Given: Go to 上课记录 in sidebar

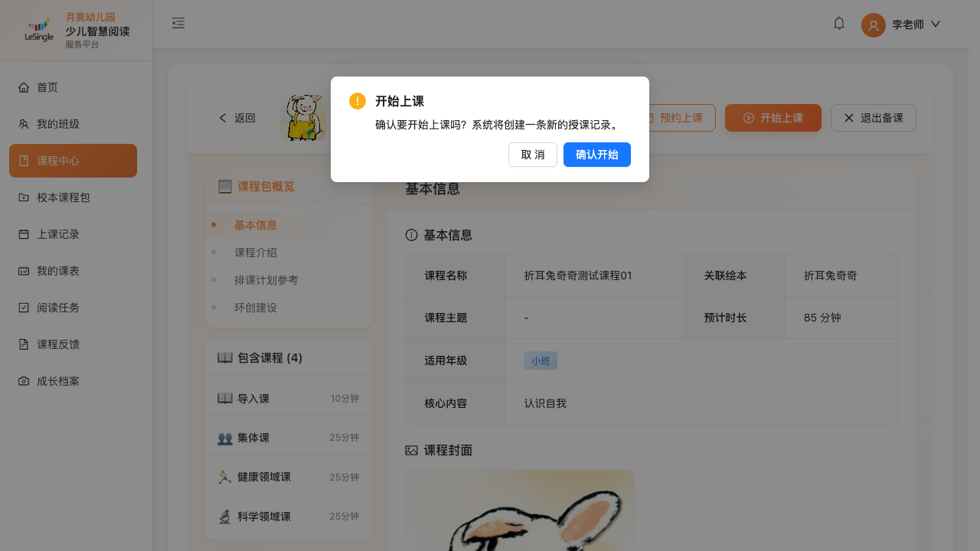Looking at the screenshot, I should click(58, 234).
